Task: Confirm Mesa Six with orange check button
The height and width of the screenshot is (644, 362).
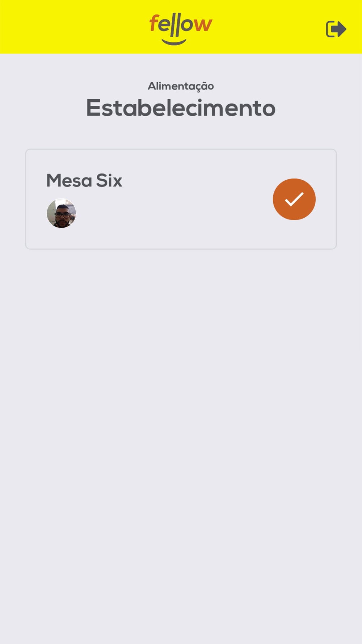Action: (x=294, y=199)
